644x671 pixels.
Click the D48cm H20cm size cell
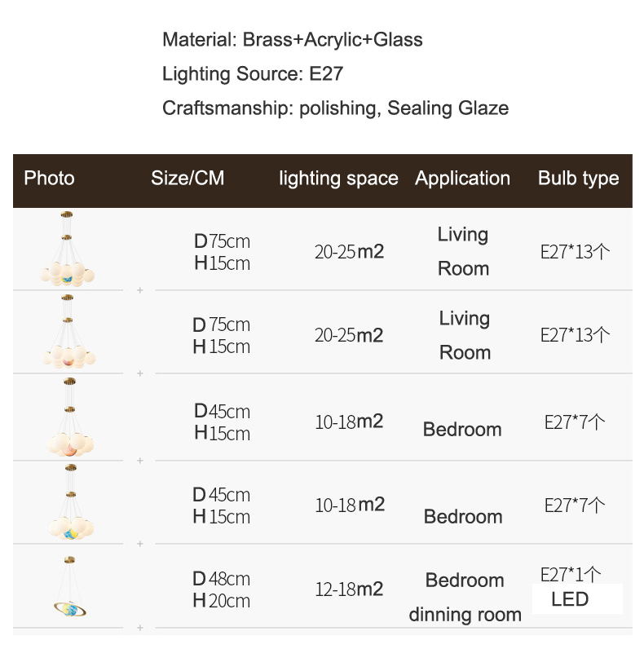pos(221,589)
